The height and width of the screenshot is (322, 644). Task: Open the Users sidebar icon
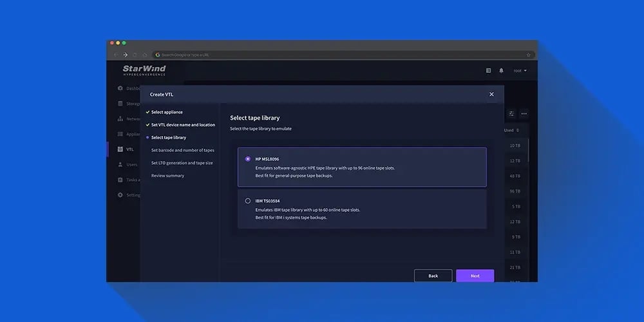pos(120,165)
